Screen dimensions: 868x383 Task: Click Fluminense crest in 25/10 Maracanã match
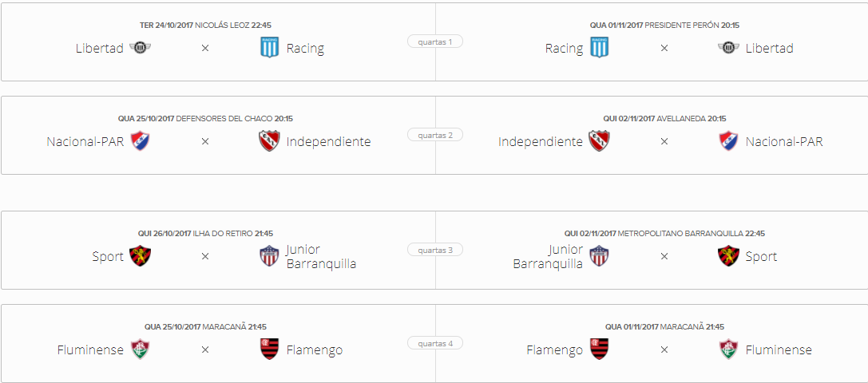[x=140, y=349]
